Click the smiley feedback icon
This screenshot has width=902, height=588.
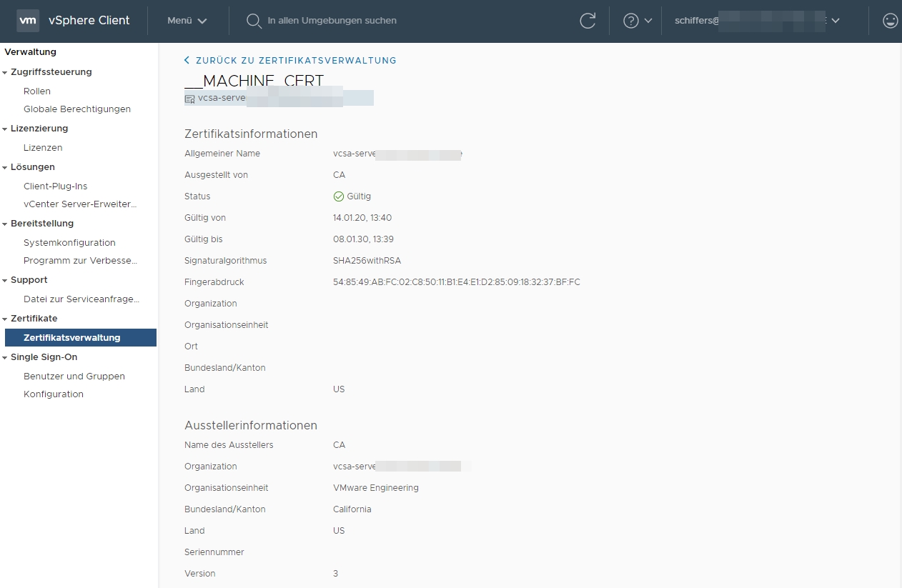[x=890, y=21]
